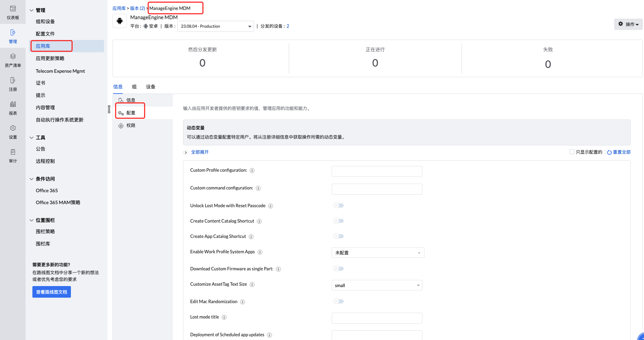Viewport: 644px width, 340px height.
Task: Click the 重置全部 reset link
Action: (619, 152)
